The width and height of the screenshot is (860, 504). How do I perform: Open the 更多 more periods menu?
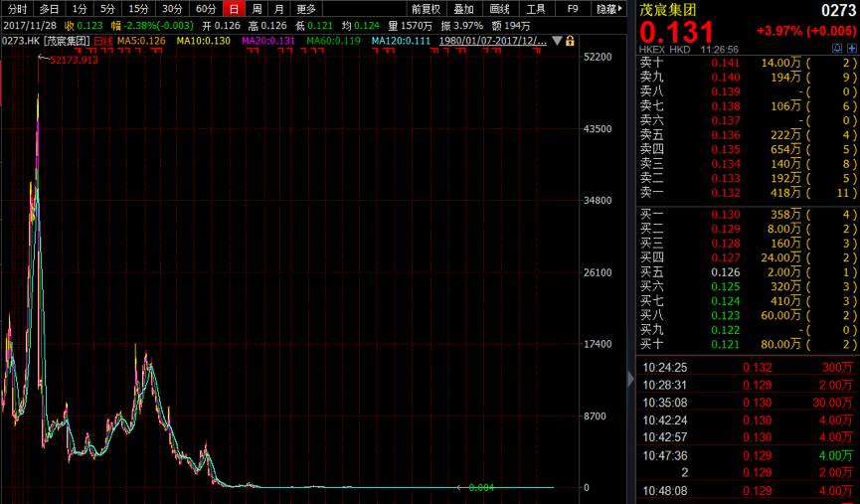pyautogui.click(x=306, y=9)
